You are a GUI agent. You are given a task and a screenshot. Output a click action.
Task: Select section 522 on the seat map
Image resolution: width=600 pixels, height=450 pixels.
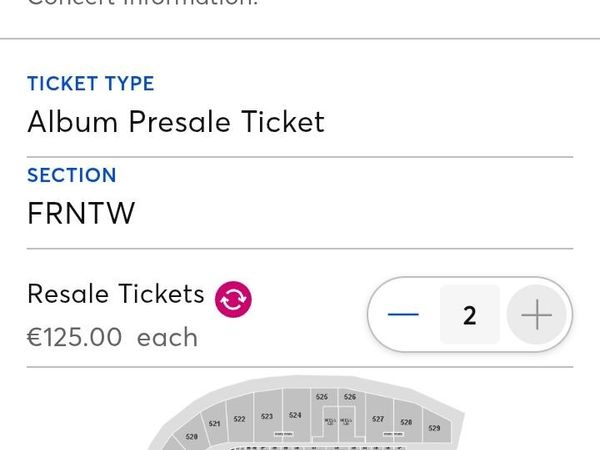240,419
